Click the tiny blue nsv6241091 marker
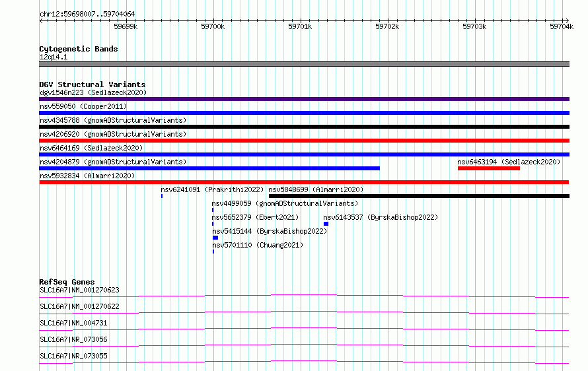The width and height of the screenshot is (588, 371). click(x=162, y=196)
